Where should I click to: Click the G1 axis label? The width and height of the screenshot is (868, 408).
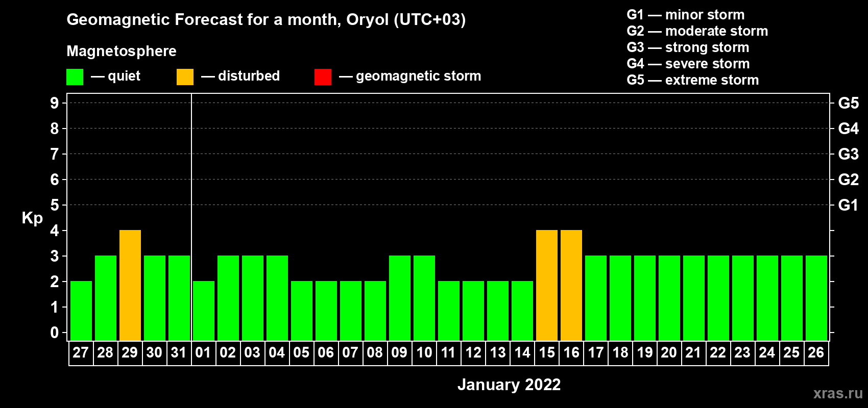click(x=848, y=205)
